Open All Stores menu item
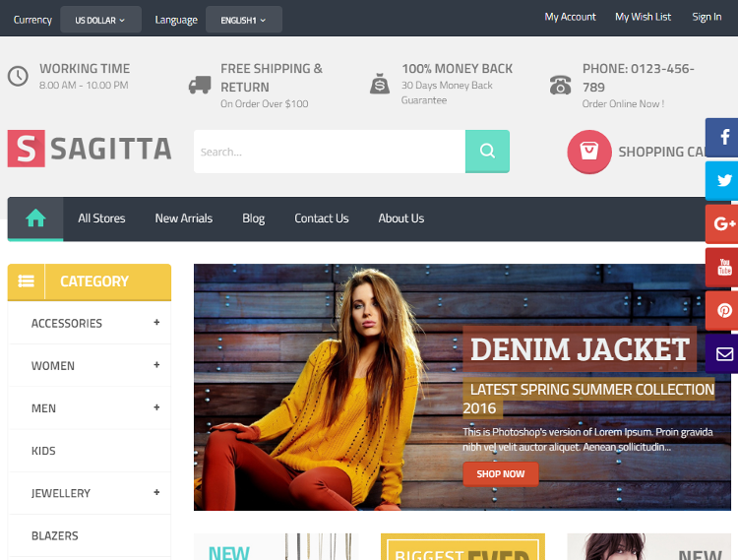The image size is (738, 560). [x=101, y=218]
